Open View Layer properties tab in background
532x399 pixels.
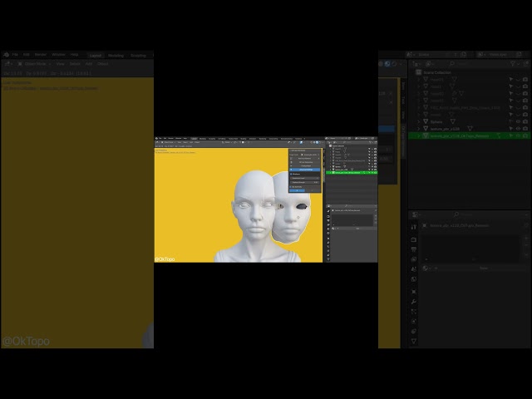(414, 259)
